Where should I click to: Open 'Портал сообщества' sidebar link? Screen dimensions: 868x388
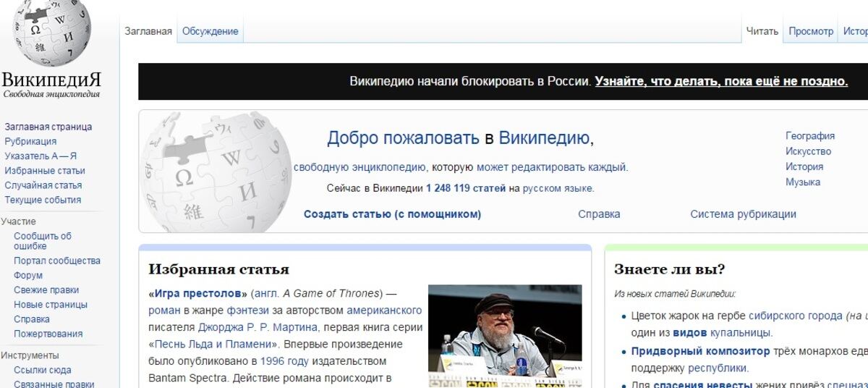57,261
